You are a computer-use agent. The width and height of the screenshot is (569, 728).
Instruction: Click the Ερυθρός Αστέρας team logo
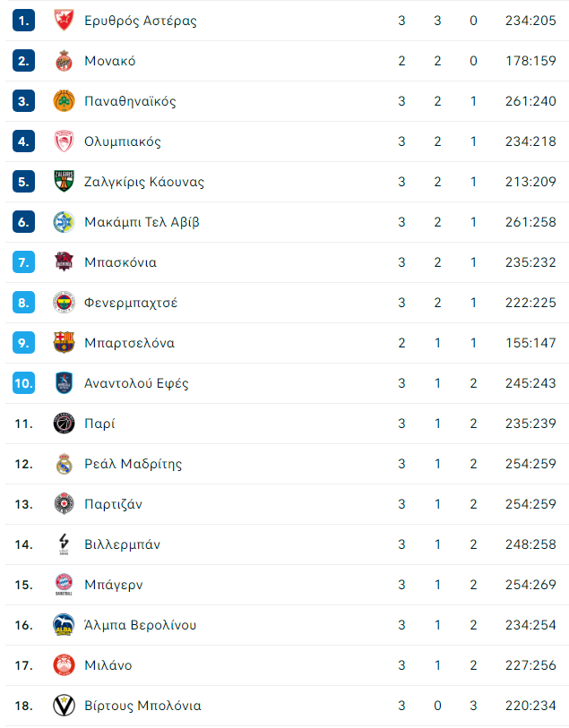click(x=63, y=21)
